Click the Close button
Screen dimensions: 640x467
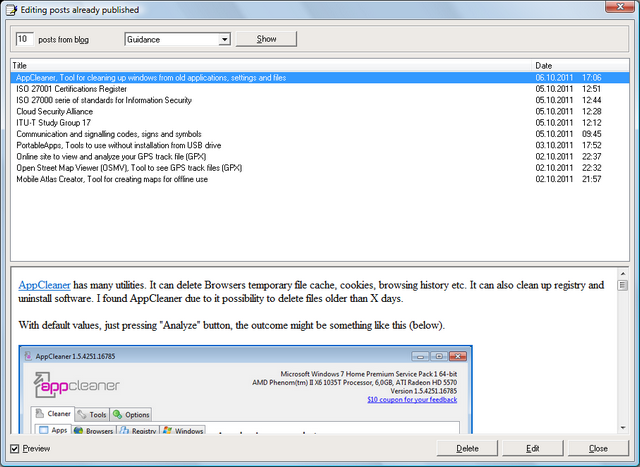tap(598, 448)
